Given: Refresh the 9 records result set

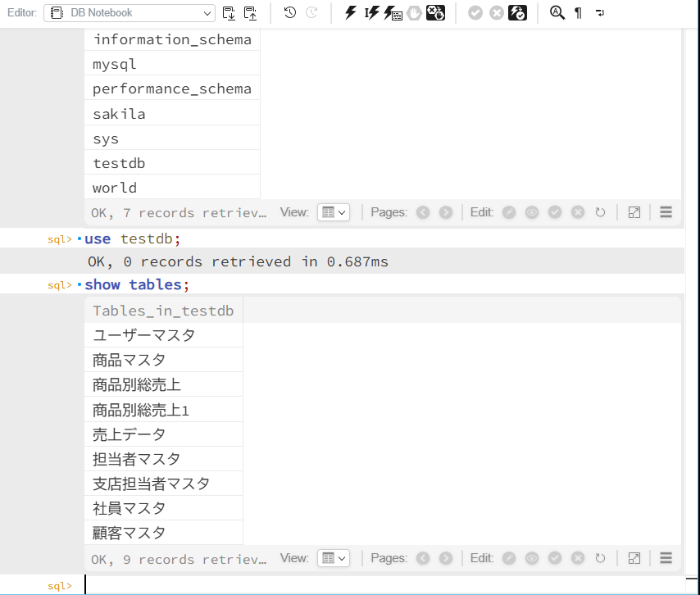Looking at the screenshot, I should click(x=600, y=558).
